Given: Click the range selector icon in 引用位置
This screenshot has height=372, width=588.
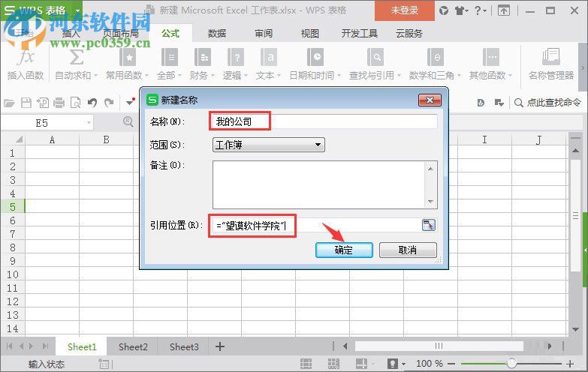Looking at the screenshot, I should click(x=429, y=225).
